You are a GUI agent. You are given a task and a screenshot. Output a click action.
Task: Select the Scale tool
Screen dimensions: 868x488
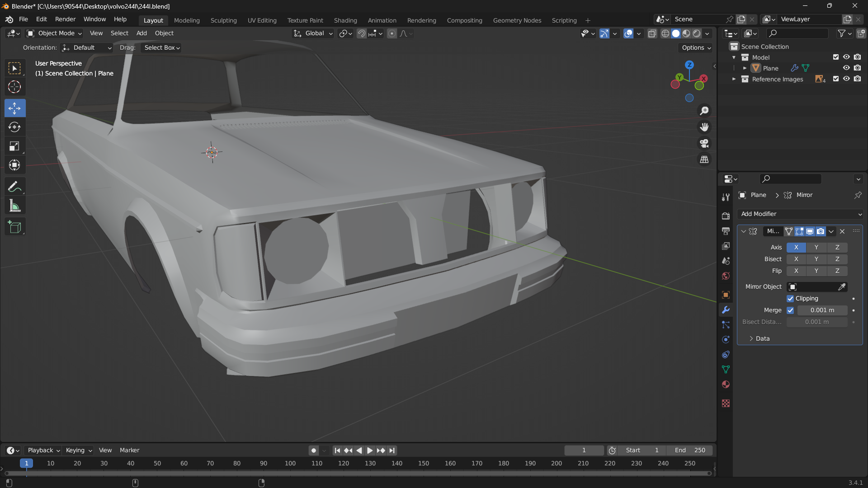click(14, 146)
